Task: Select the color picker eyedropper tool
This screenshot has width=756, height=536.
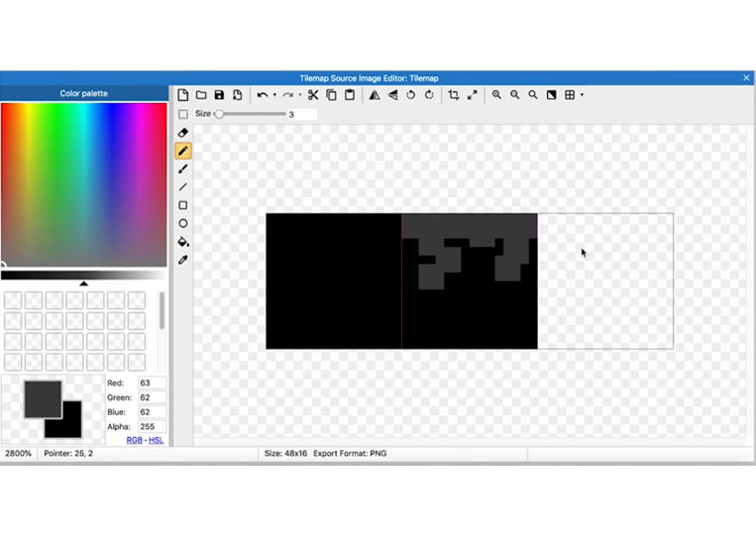Action: 183,260
